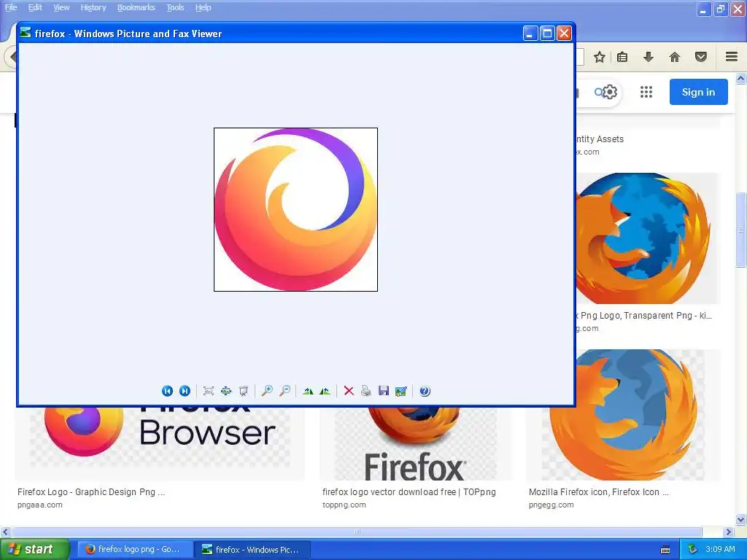Image resolution: width=747 pixels, height=560 pixels.
Task: Select the Firefox Browser logo thumbnail
Action: [160, 443]
